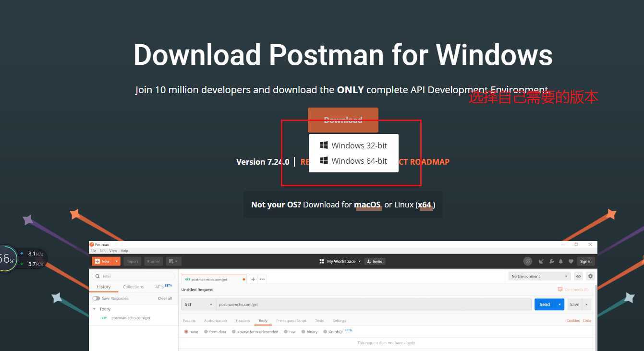Select the x-www-form-urlencoded radio button
Viewport: 644px width, 351px height.
point(234,332)
